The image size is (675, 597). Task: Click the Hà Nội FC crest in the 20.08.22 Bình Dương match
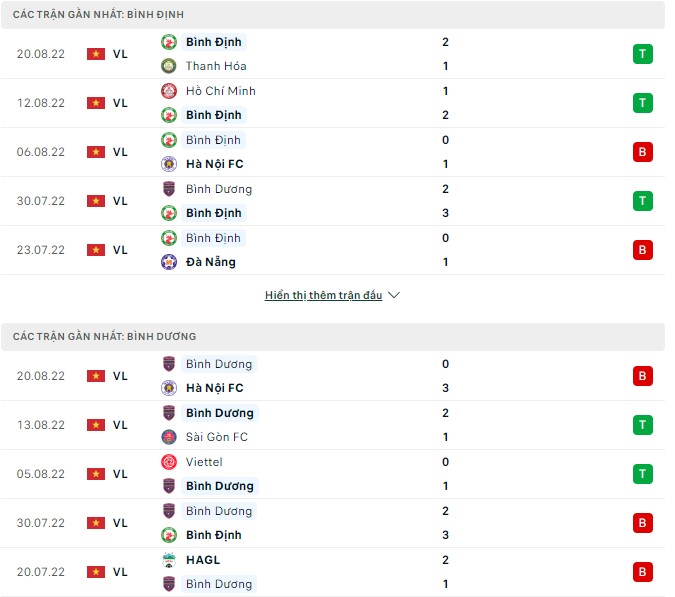click(168, 388)
